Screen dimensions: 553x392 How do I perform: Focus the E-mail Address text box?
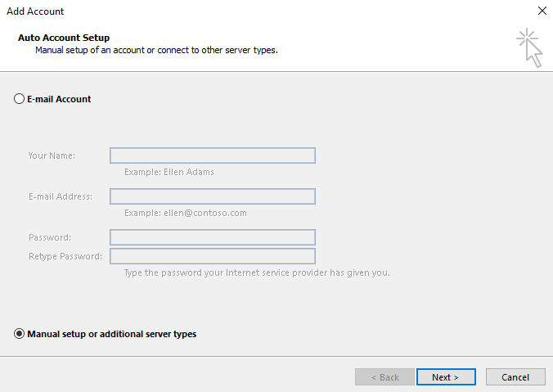tap(213, 196)
